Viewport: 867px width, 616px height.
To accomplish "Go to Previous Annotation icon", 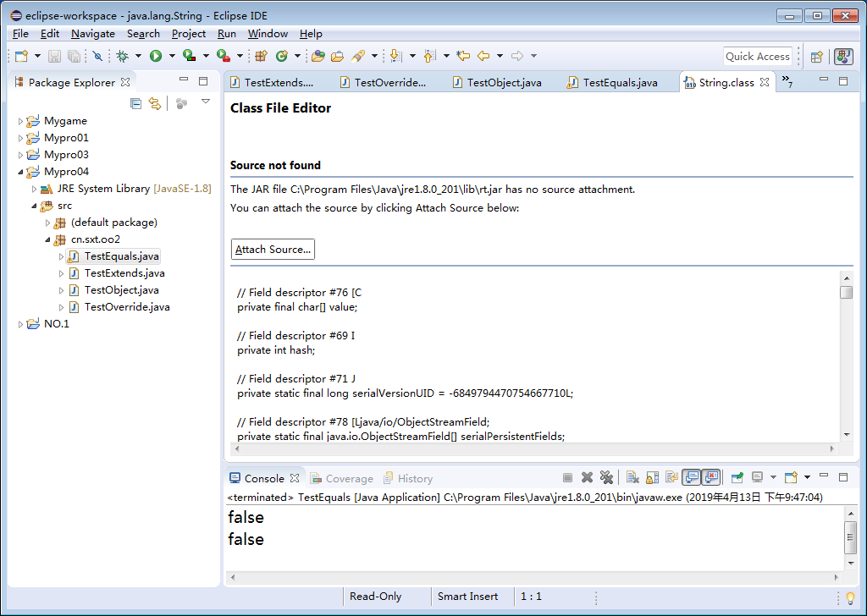I will (429, 56).
